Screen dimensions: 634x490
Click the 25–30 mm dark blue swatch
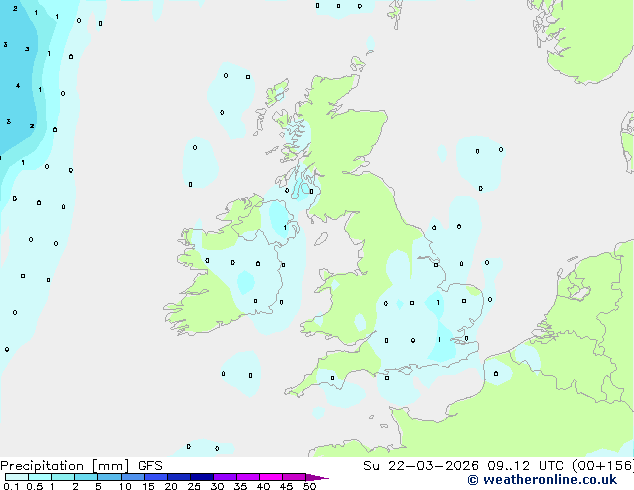pyautogui.click(x=202, y=477)
